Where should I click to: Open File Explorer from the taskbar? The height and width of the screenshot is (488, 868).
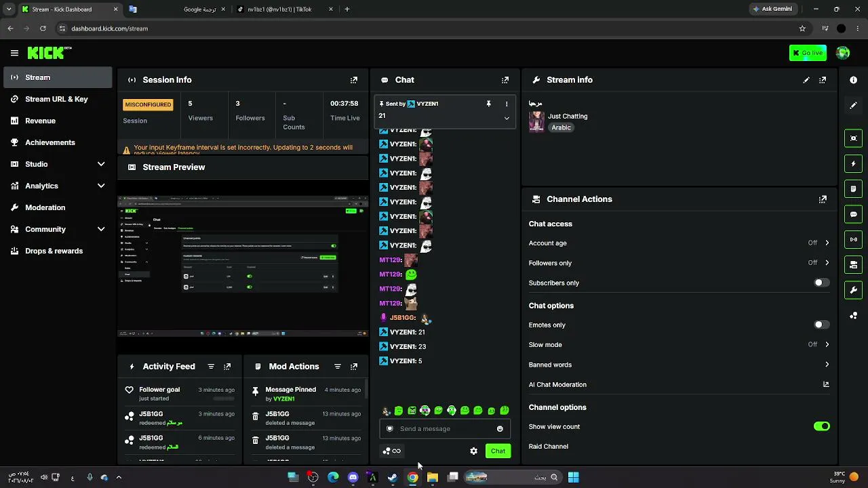point(433,477)
